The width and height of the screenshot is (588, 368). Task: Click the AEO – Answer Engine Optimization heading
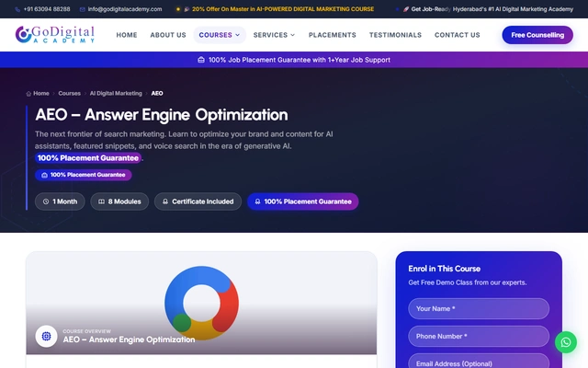[x=162, y=115]
